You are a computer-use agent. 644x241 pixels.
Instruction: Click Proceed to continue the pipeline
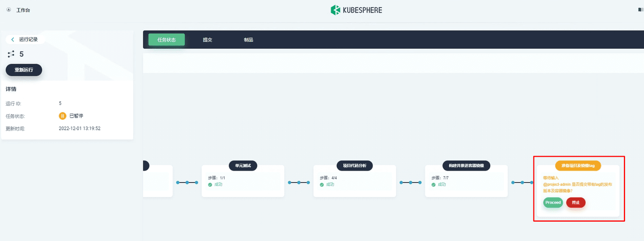(x=553, y=202)
